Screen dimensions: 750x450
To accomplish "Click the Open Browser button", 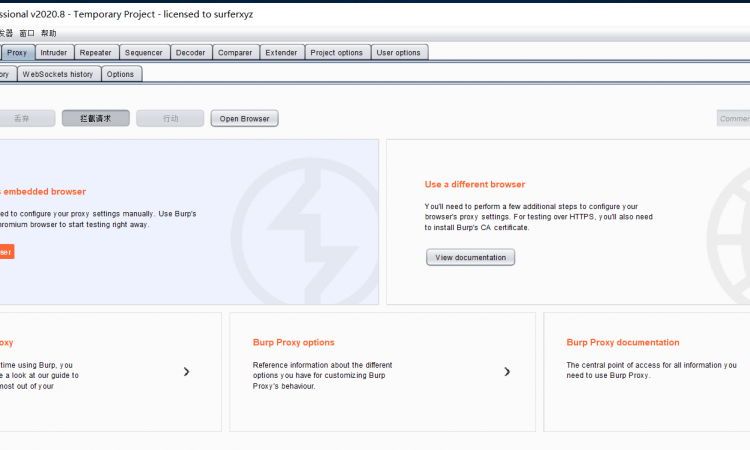I will tap(244, 119).
